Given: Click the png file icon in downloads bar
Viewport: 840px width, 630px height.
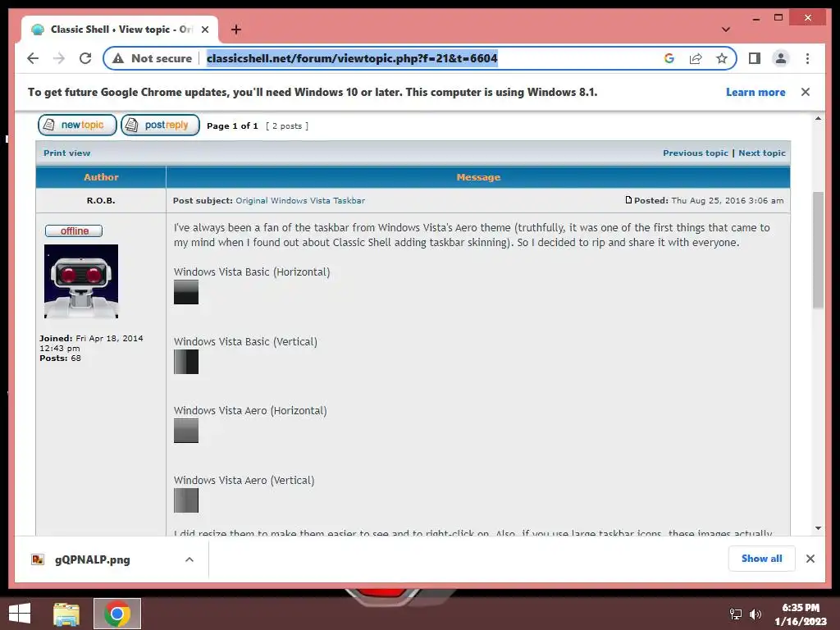Looking at the screenshot, I should [x=38, y=559].
